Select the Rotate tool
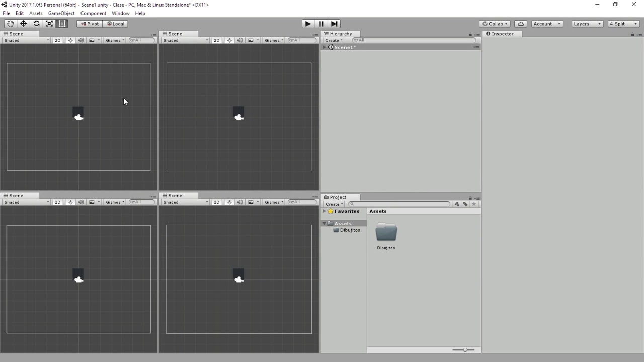Screen dimensions: 644x362 36,24
